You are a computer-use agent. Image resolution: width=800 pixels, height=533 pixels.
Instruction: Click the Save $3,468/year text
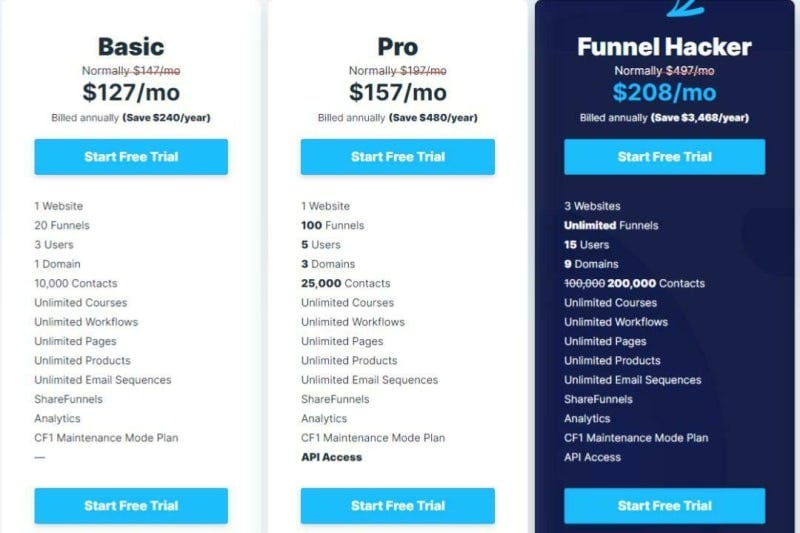[700, 118]
